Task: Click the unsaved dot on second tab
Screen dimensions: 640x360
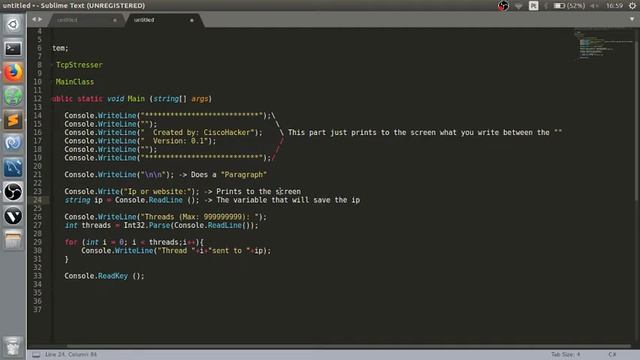Action: coord(191,20)
